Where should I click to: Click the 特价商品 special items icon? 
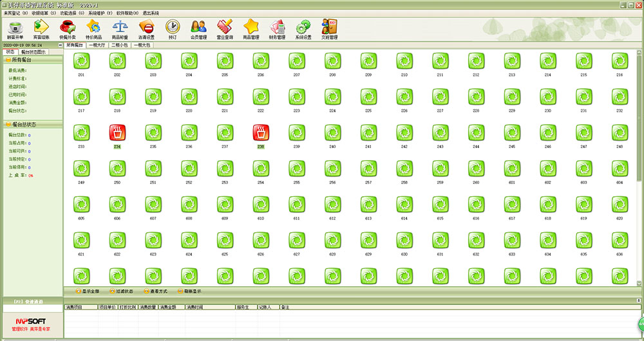point(93,29)
